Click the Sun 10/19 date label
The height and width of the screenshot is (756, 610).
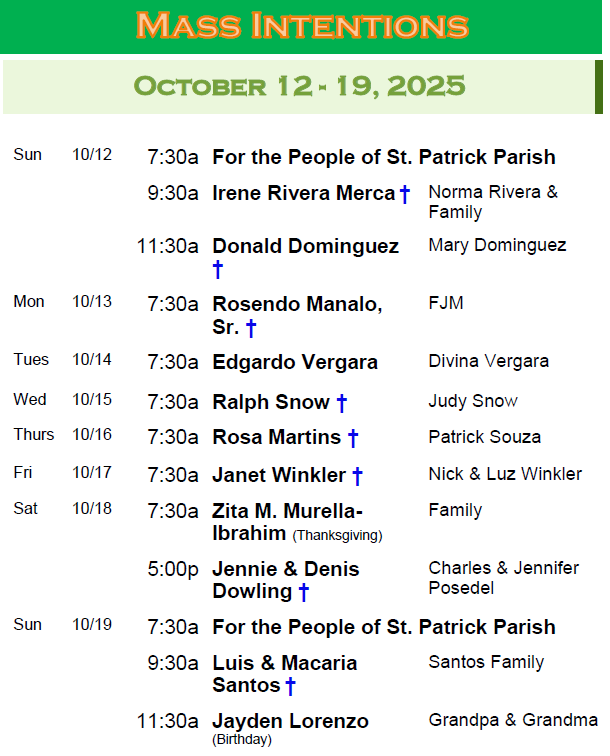(62, 625)
